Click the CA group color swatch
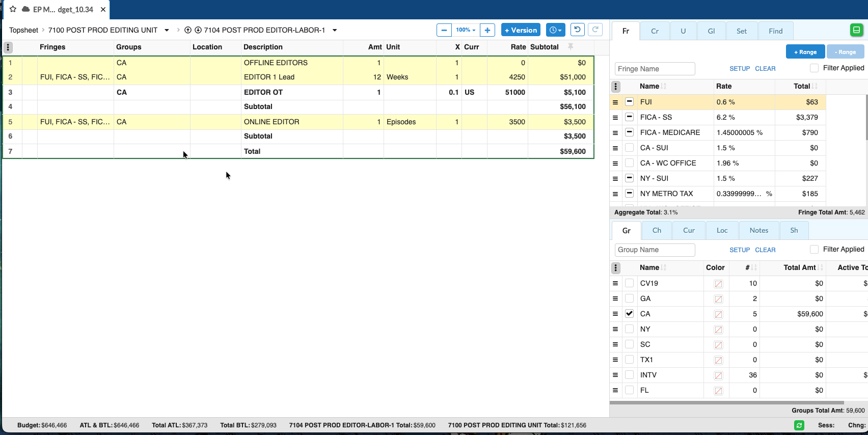This screenshot has width=868, height=435. click(x=718, y=314)
